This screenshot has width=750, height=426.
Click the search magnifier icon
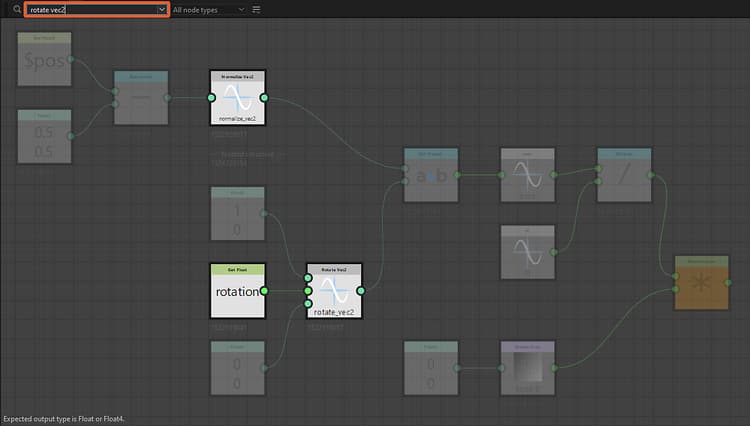(x=17, y=9)
